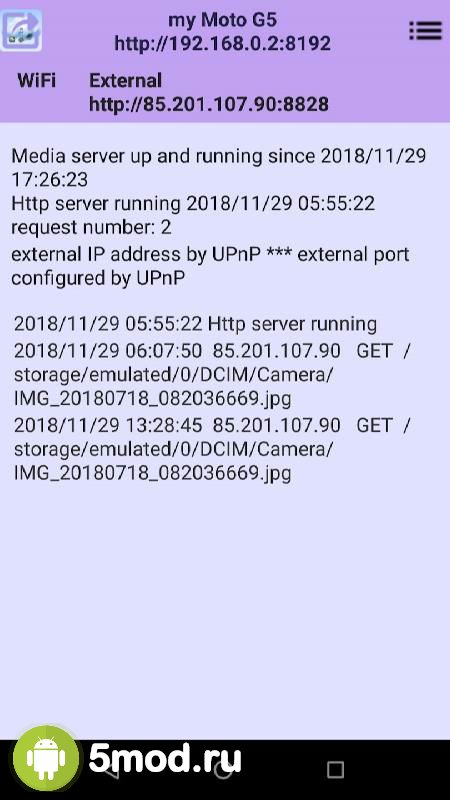Screen dimensions: 450x800
Task: Select the 13:28:45 GET log entry
Action: (x=212, y=449)
